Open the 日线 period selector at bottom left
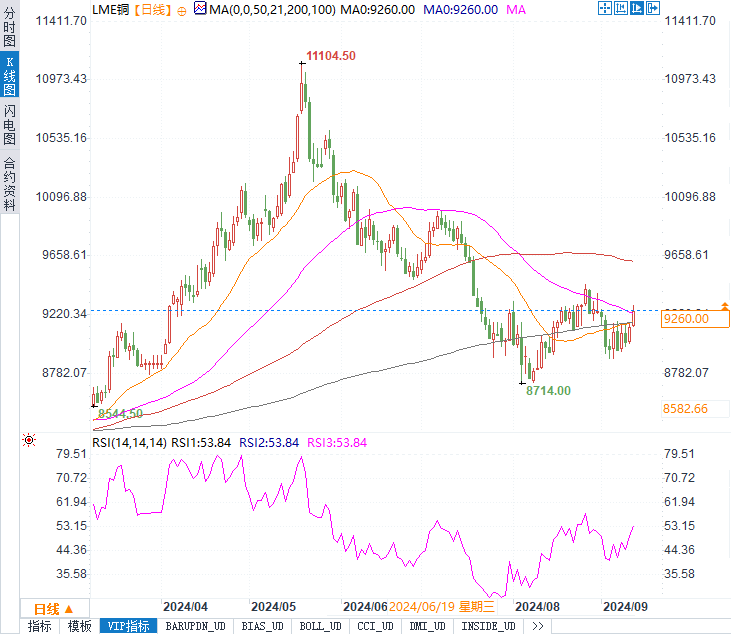 pyautogui.click(x=54, y=609)
